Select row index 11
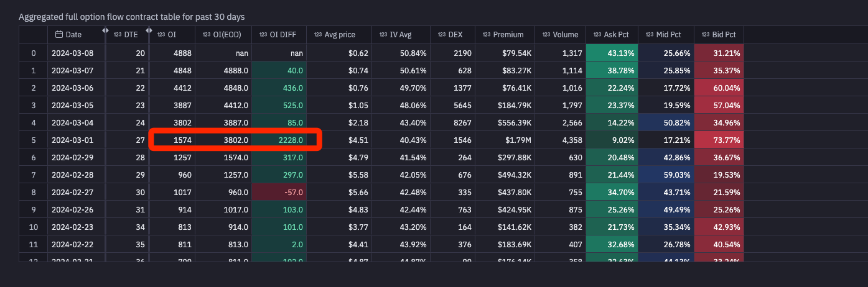Viewport: 868px width, 287px height. [33, 245]
